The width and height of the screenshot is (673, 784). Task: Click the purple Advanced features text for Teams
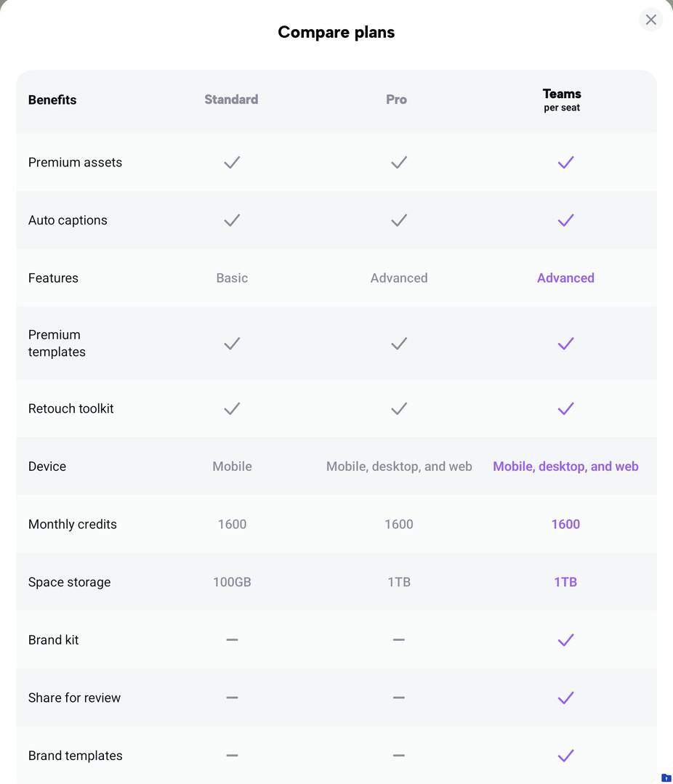pyautogui.click(x=565, y=278)
